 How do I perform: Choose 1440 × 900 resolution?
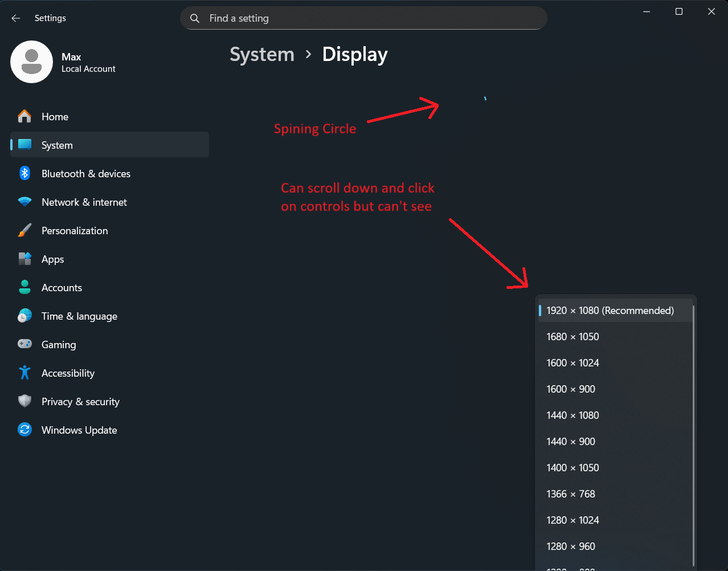click(615, 442)
